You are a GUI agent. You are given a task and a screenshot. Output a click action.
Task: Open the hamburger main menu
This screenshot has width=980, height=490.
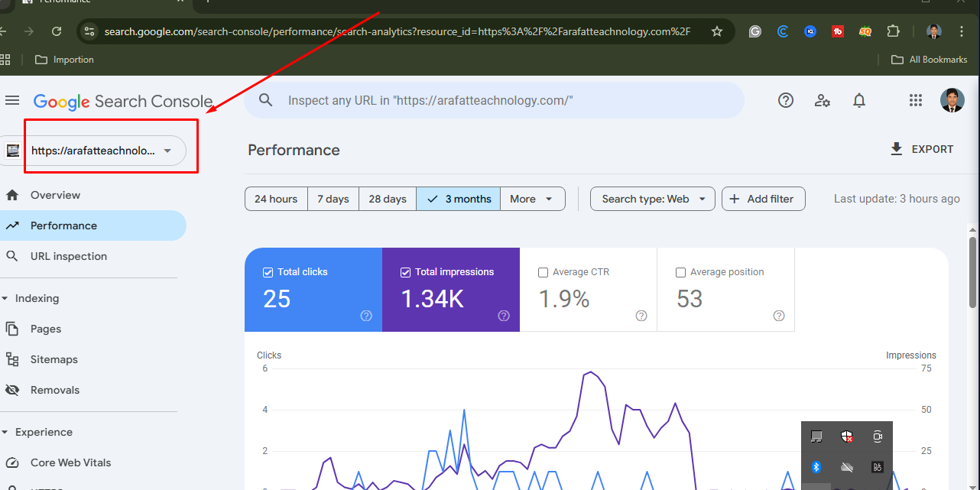11,101
